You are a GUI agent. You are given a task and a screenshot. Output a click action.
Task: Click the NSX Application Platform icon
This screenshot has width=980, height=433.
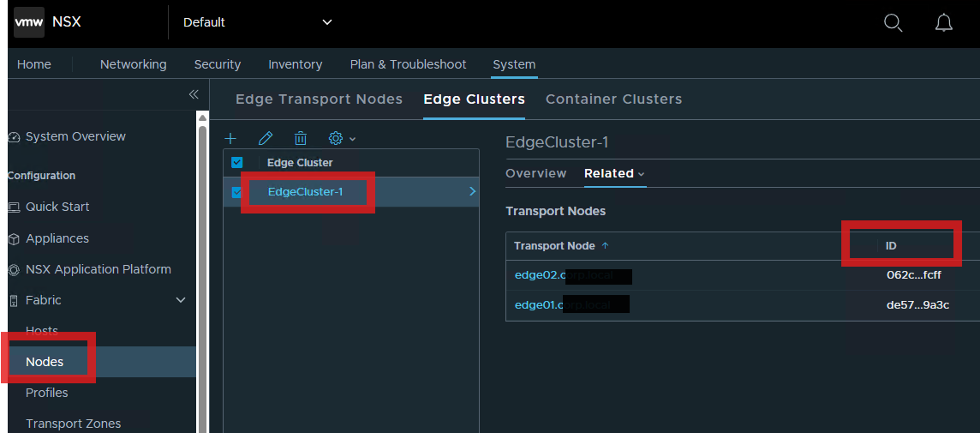(x=14, y=270)
